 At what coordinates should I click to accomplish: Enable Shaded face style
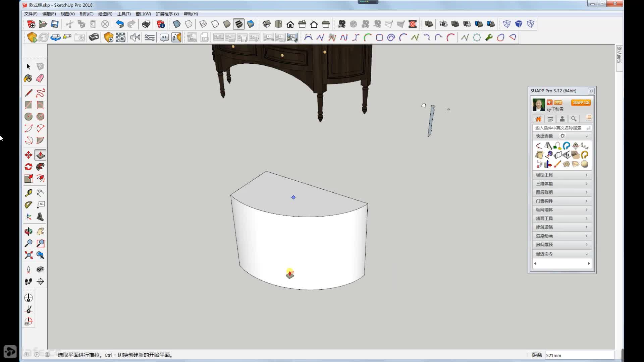click(227, 24)
